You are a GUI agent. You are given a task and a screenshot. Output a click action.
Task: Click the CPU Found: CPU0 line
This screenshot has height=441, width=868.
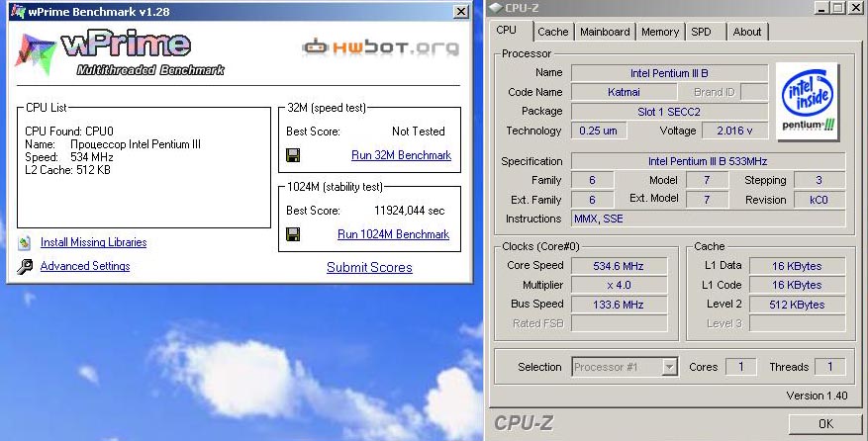coord(69,132)
